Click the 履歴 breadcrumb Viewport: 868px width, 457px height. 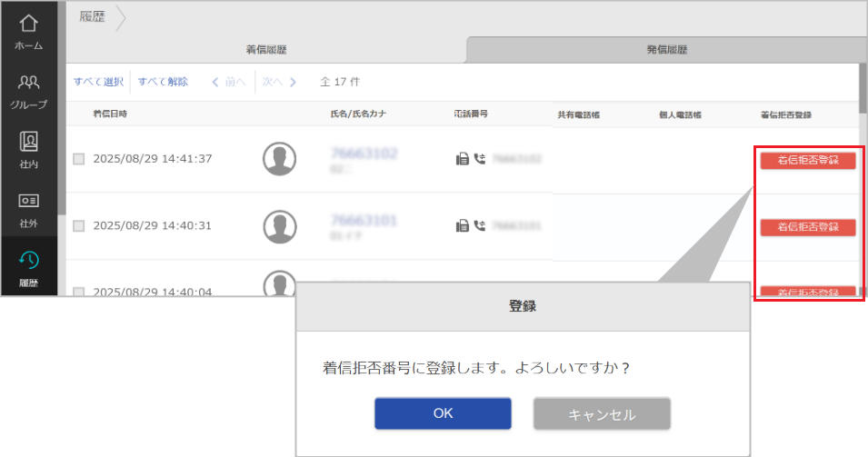coord(93,17)
